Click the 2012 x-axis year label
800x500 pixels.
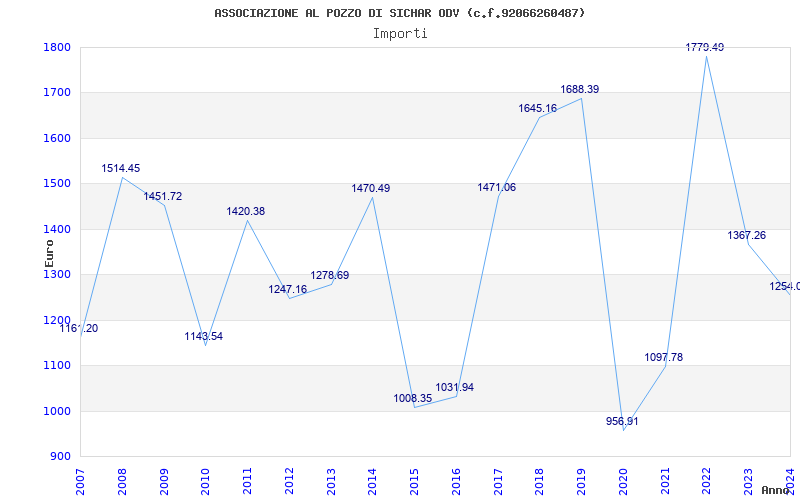(x=289, y=481)
